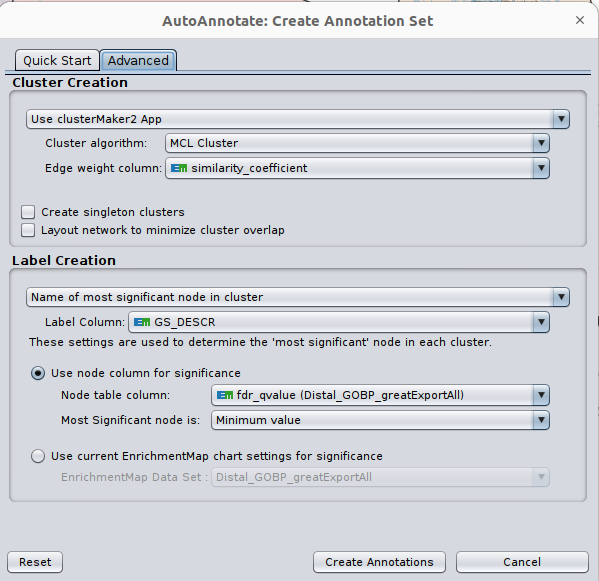Open the Cluster algorithm MCL Cluster dropdown
Screen dimensions: 599x581
click(357, 143)
